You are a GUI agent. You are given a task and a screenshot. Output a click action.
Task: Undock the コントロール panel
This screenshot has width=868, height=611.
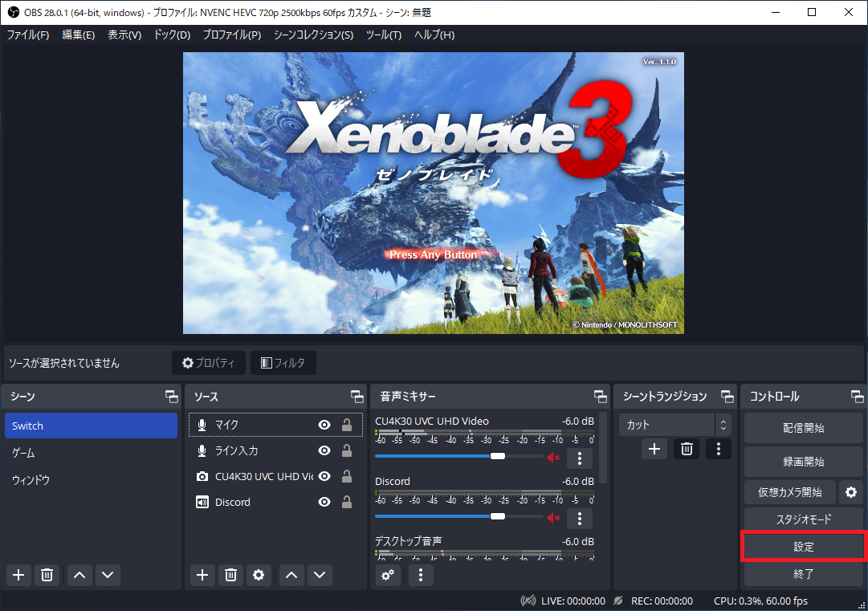[857, 397]
